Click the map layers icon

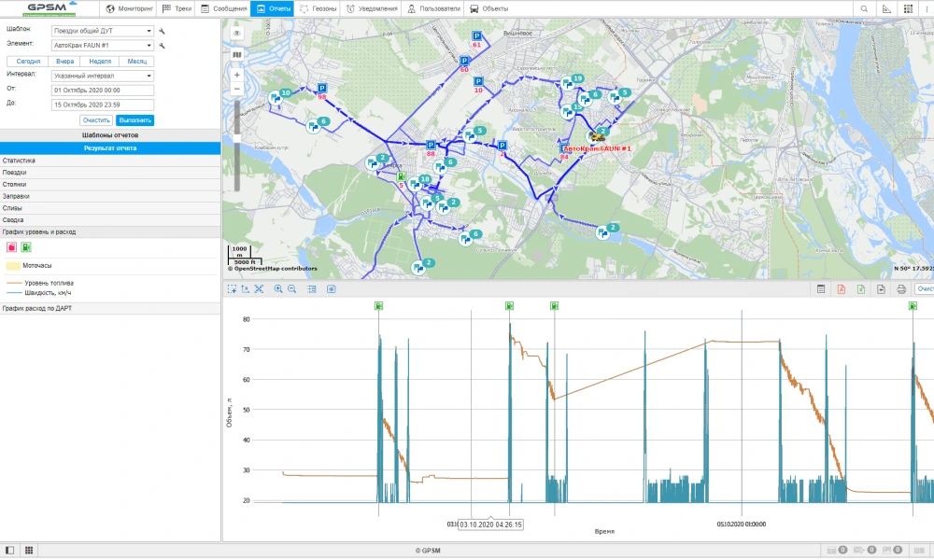[x=236, y=54]
